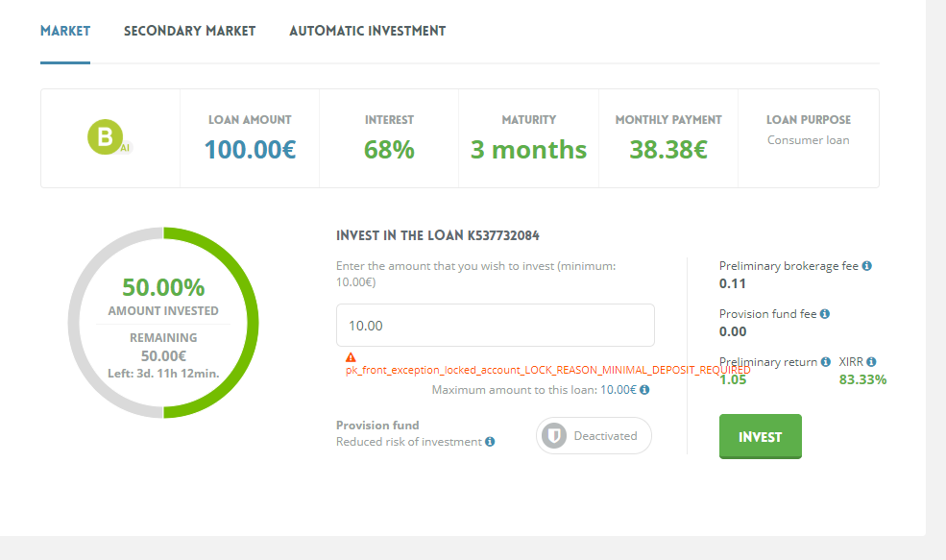Click the 38.38€ monthly payment value
The image size is (946, 560).
668,150
